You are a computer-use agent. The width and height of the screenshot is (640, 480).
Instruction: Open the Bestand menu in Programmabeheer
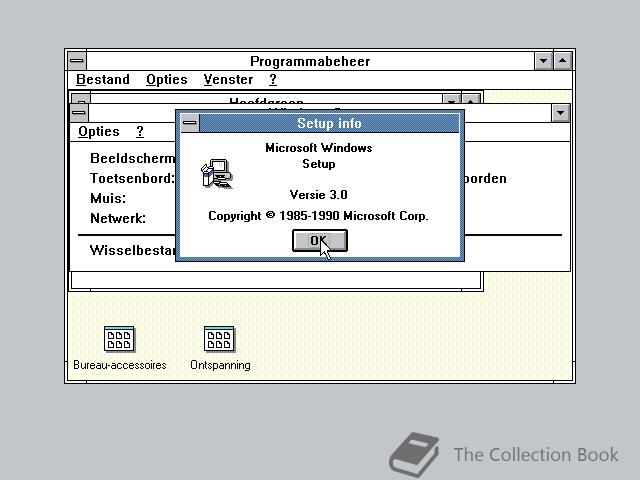pyautogui.click(x=103, y=80)
